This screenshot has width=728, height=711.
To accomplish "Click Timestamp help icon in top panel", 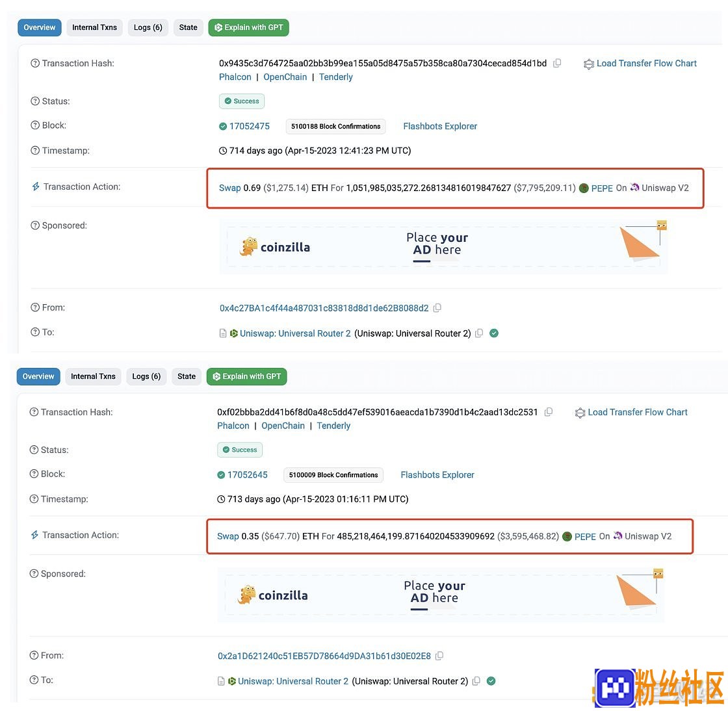I will pyautogui.click(x=35, y=150).
